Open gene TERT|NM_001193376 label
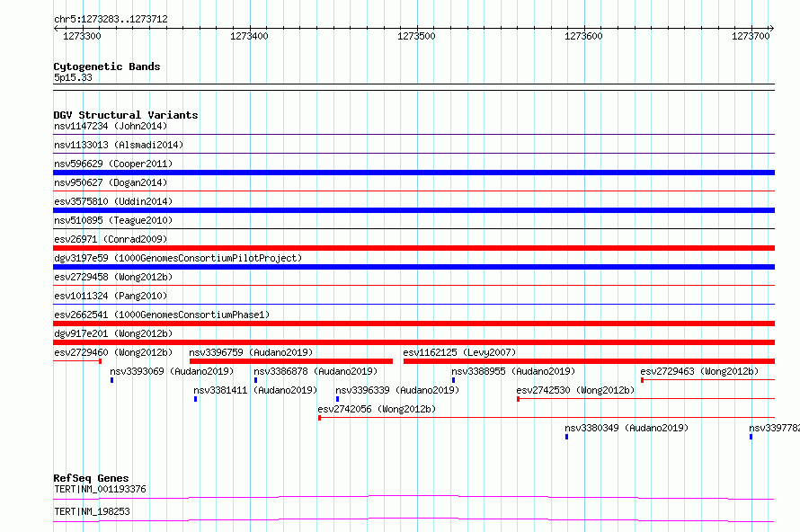Screen dimensions: 800x532 [100, 489]
